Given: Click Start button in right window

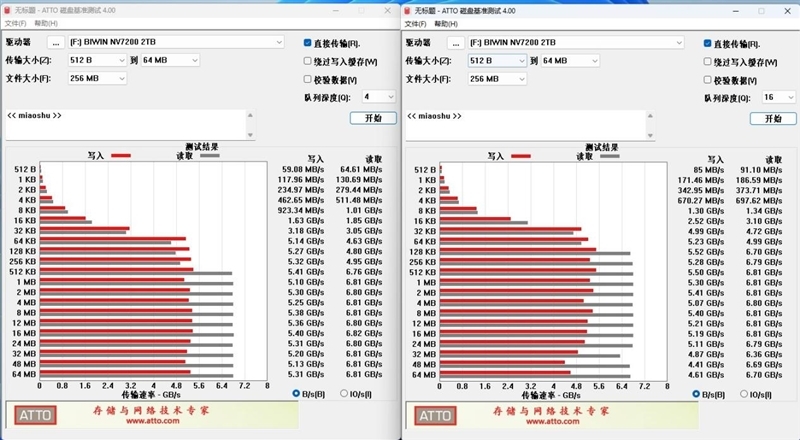Looking at the screenshot, I should tap(773, 118).
